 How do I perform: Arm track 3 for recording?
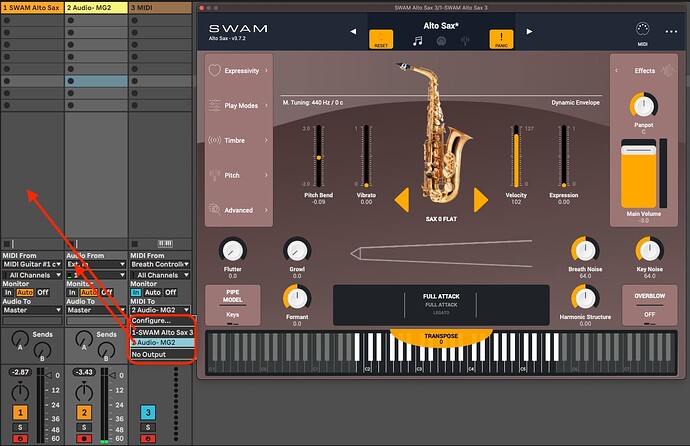point(148,439)
